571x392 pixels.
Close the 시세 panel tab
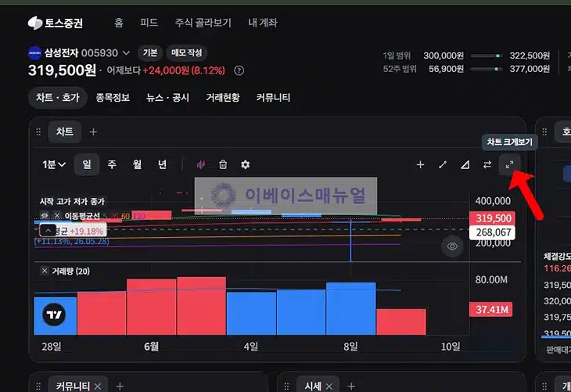(329, 387)
